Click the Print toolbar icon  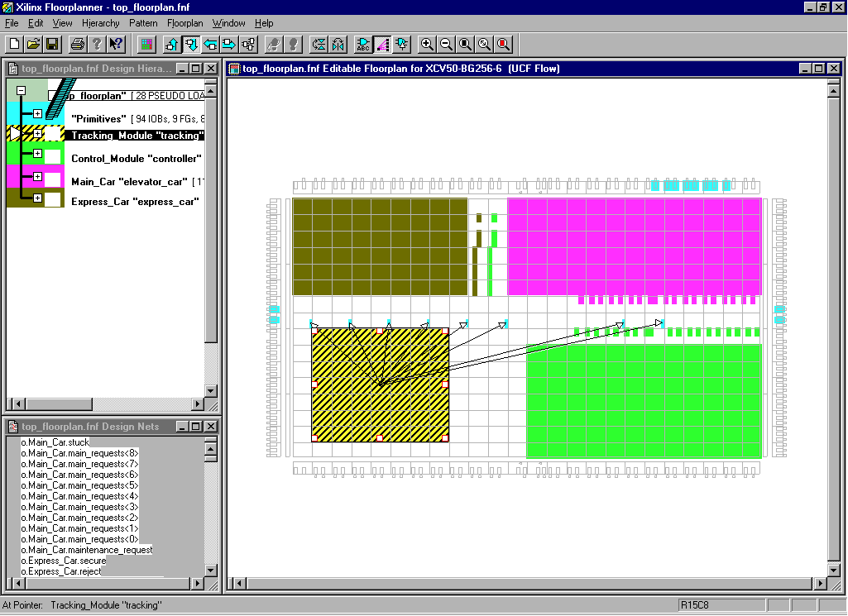77,44
